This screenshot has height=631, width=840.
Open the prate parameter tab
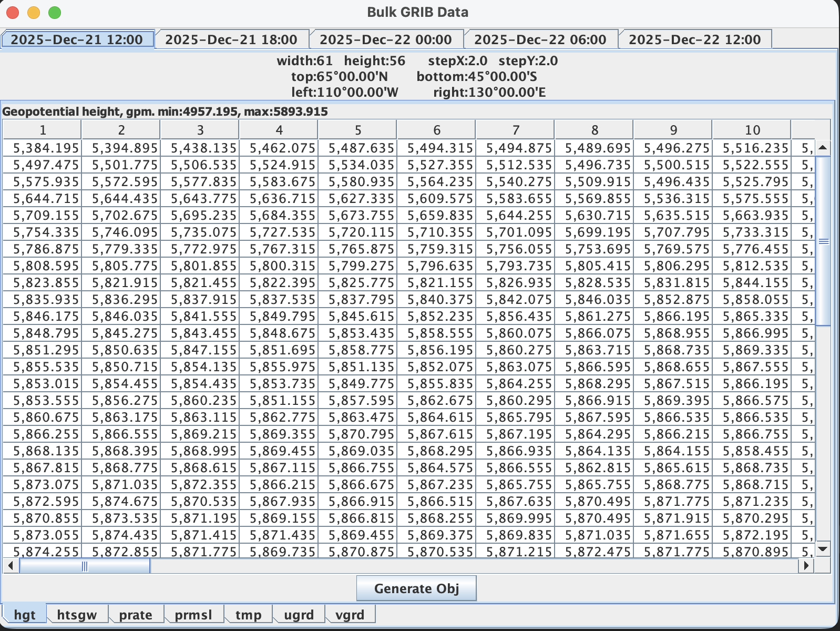136,615
